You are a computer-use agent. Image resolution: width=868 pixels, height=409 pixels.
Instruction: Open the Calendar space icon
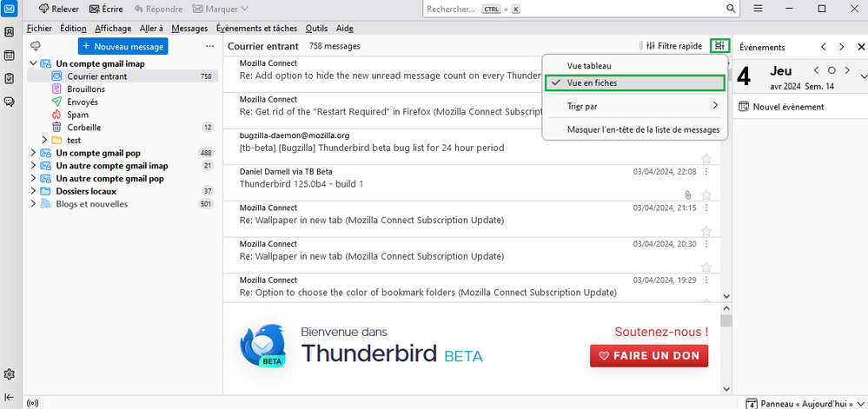(9, 56)
